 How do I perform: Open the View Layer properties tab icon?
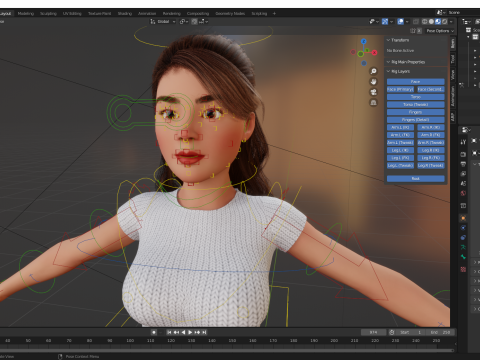pyautogui.click(x=463, y=174)
